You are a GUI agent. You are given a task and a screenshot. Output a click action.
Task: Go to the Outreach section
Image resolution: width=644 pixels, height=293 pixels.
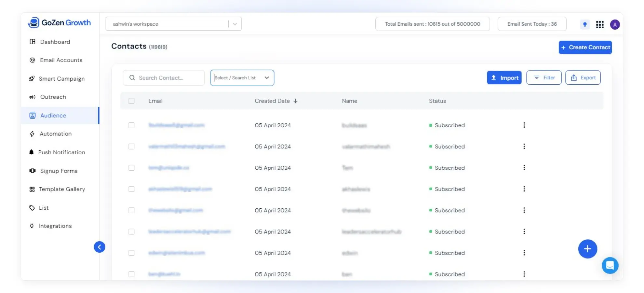(53, 97)
